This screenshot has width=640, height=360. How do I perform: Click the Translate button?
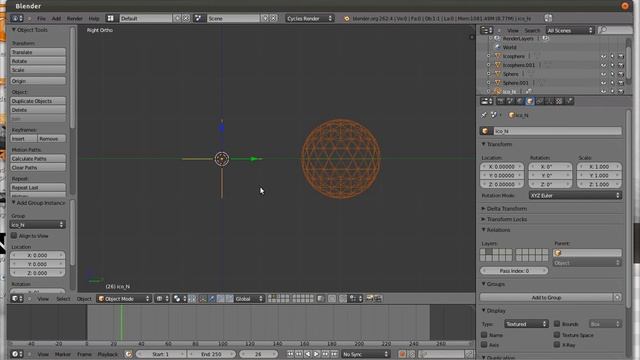[38, 52]
